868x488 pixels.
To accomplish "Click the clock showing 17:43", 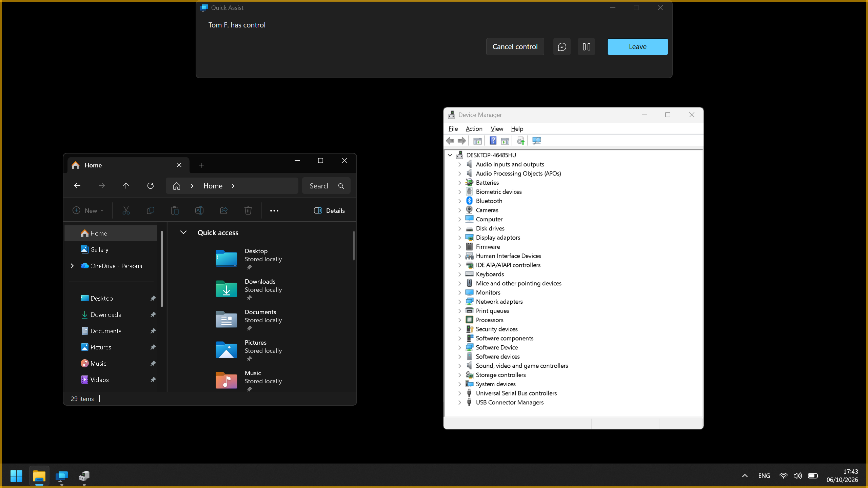I will pyautogui.click(x=850, y=472).
